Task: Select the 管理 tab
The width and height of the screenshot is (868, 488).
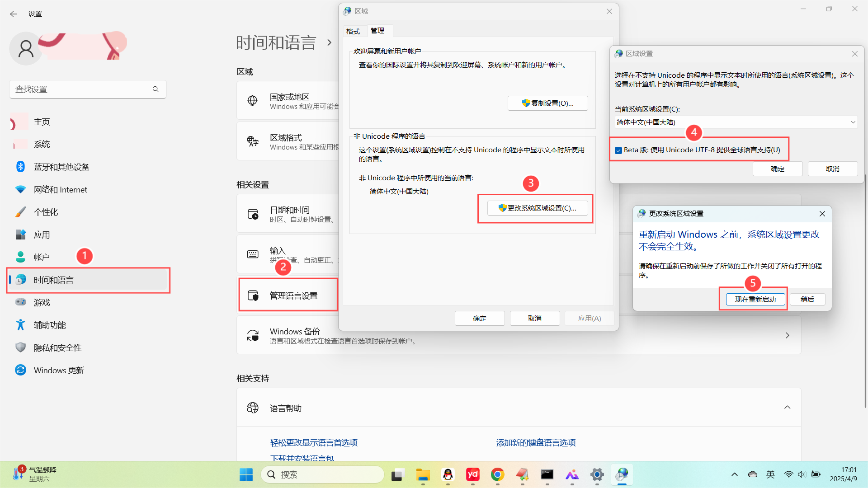Action: tap(378, 31)
